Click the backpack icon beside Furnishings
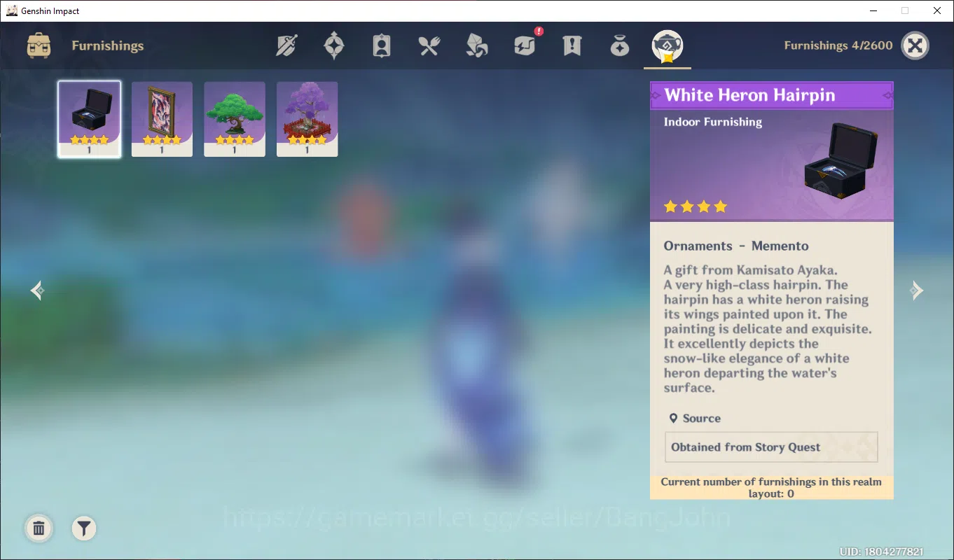The width and height of the screenshot is (954, 560). pyautogui.click(x=39, y=45)
